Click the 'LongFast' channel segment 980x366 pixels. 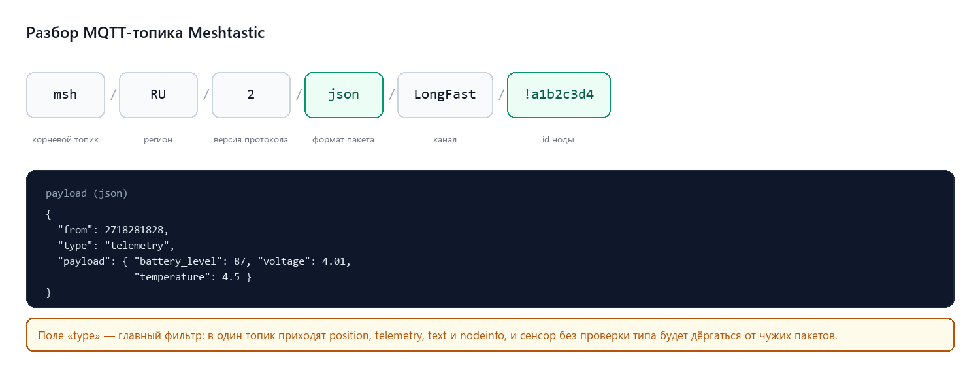click(x=445, y=95)
